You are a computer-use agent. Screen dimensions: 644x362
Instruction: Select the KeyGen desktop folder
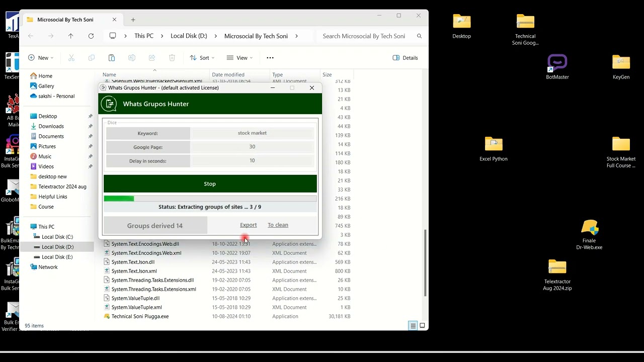[621, 67]
